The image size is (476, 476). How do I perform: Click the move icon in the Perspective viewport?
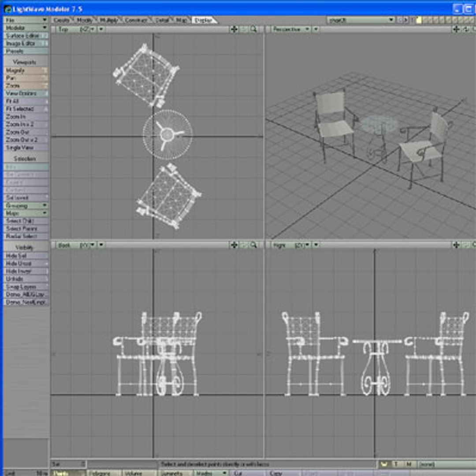pyautogui.click(x=456, y=29)
